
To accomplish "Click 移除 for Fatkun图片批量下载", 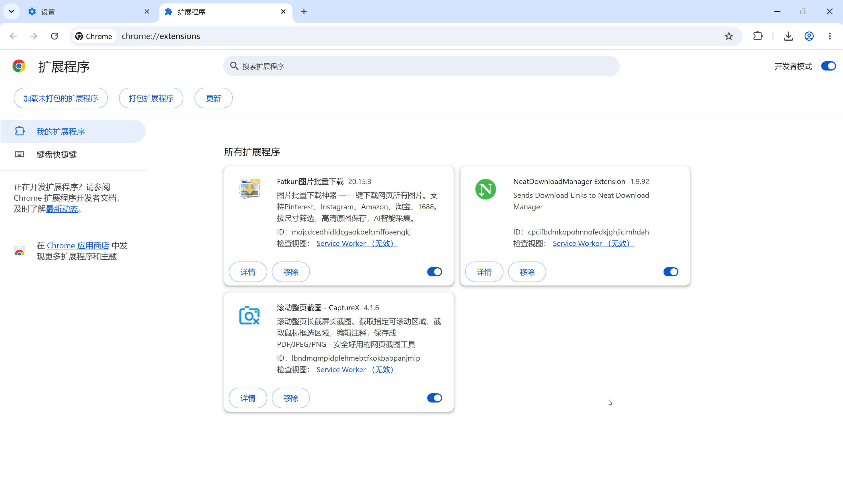I will pyautogui.click(x=291, y=272).
